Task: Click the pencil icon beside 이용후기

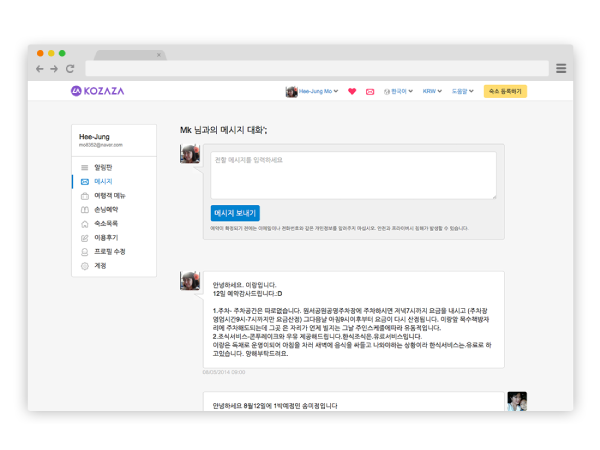Action: [85, 238]
